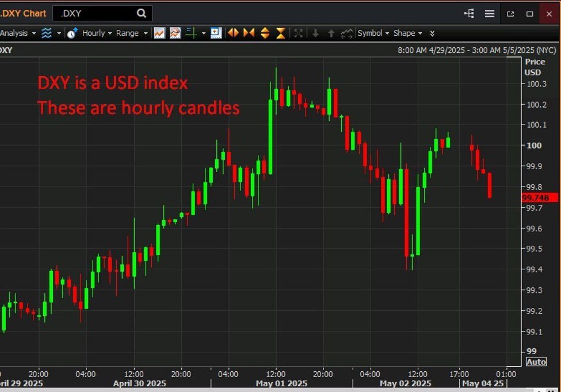Open the Symbol menu

point(371,33)
